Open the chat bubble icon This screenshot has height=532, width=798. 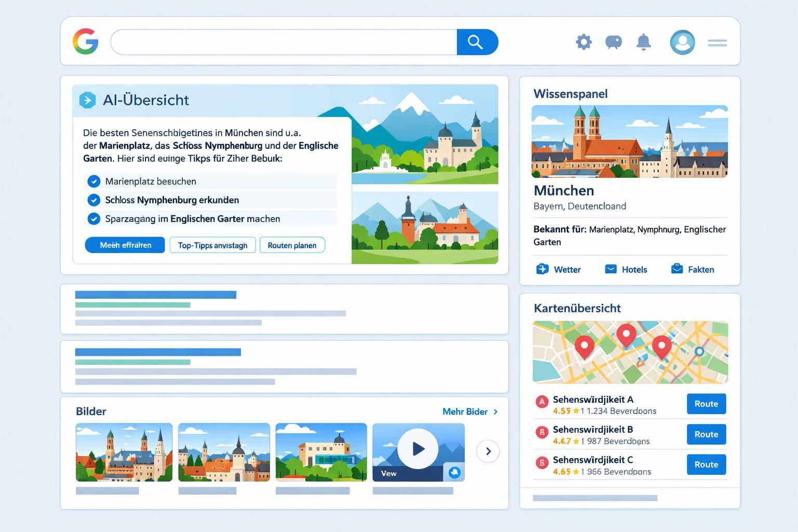[x=614, y=42]
